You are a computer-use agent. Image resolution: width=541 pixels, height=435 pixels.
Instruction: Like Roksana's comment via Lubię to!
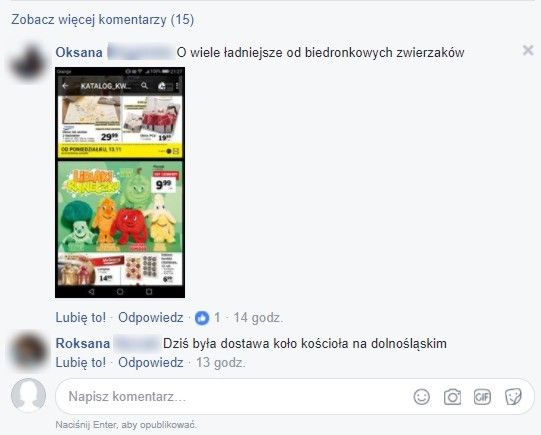click(x=81, y=363)
